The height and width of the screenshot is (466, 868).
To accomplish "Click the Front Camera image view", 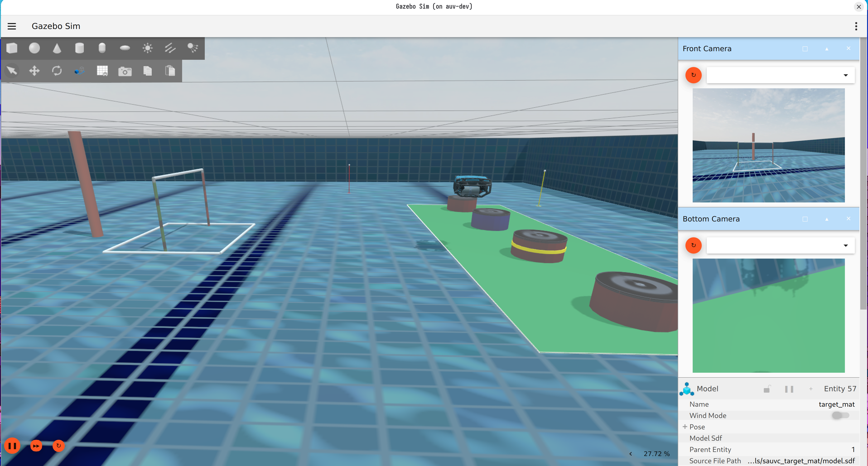I will (x=769, y=145).
